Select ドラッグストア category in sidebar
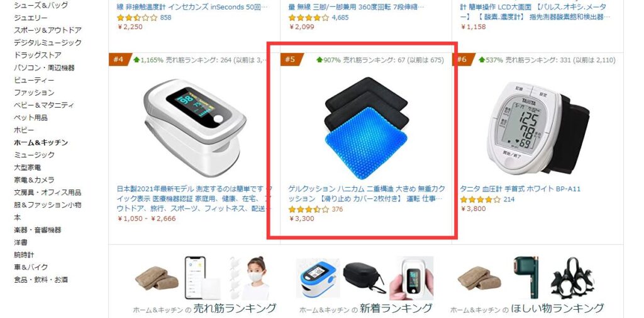This screenshot has width=644, height=318. click(37, 55)
